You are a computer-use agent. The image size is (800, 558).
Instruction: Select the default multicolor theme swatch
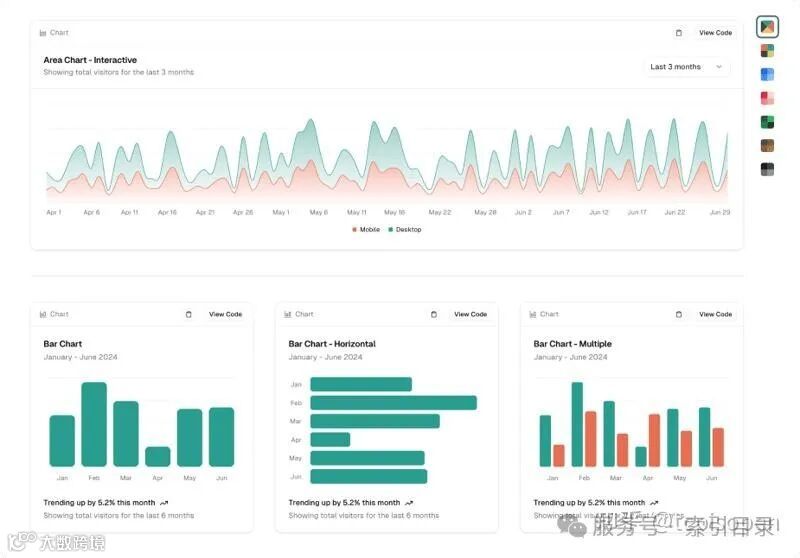click(x=767, y=27)
